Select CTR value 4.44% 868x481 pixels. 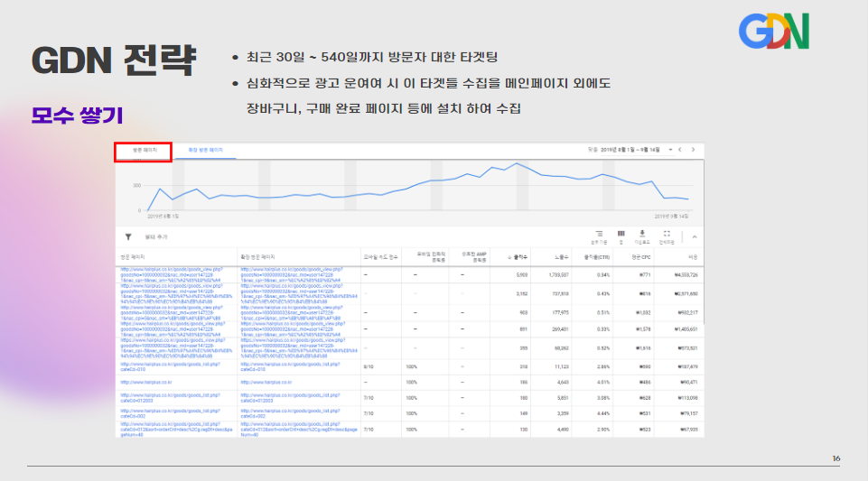(x=603, y=413)
